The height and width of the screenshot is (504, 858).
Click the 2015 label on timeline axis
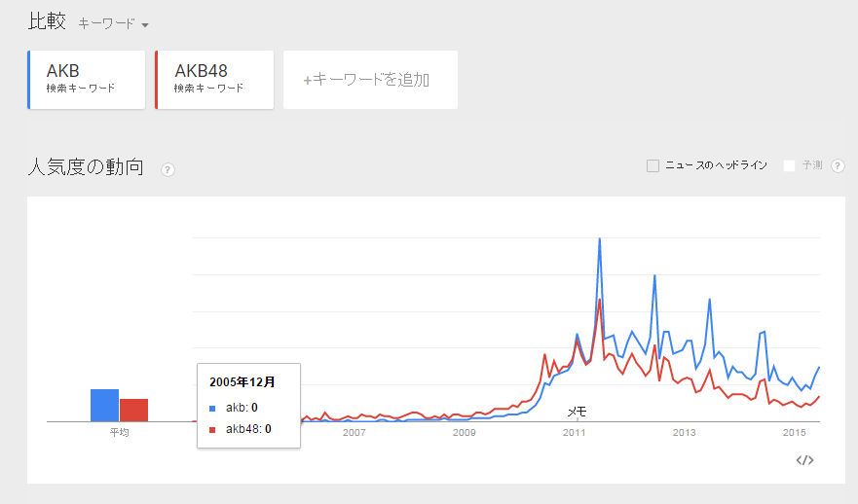(x=795, y=433)
